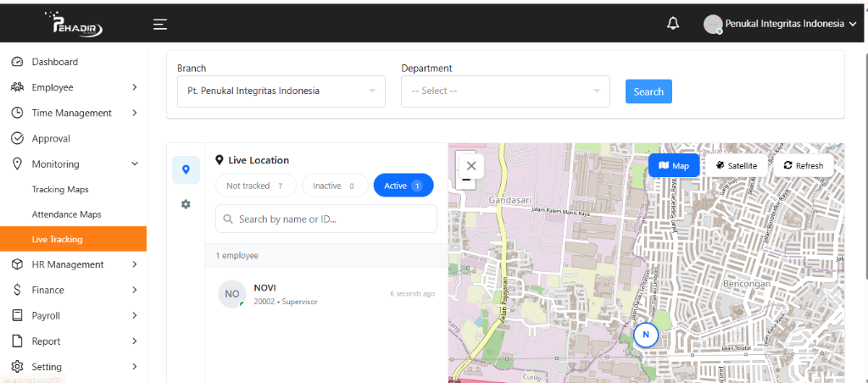Toggle the hamburger sidebar menu
868x383 pixels.
(160, 25)
